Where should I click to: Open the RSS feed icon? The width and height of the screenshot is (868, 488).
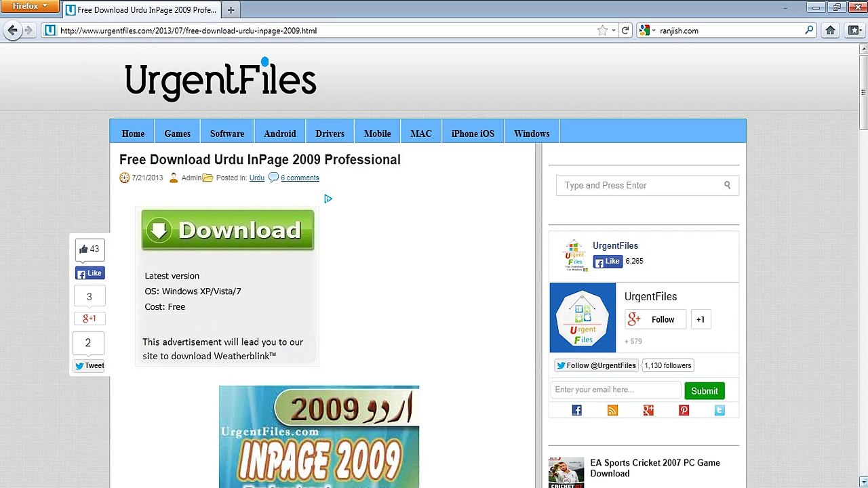coord(612,410)
